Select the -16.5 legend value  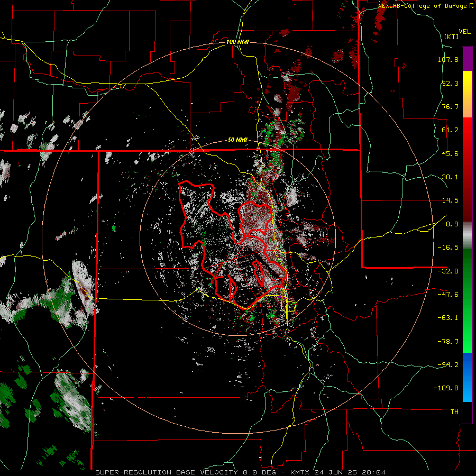pos(448,248)
